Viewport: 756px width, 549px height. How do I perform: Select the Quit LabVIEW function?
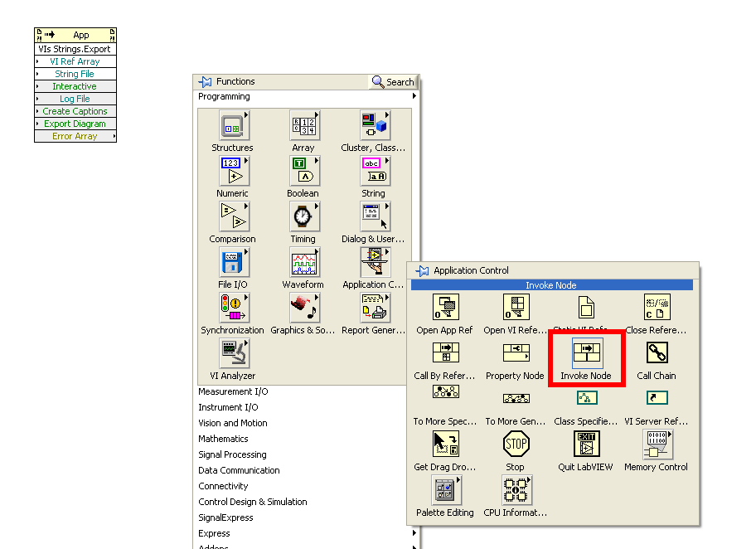point(586,444)
